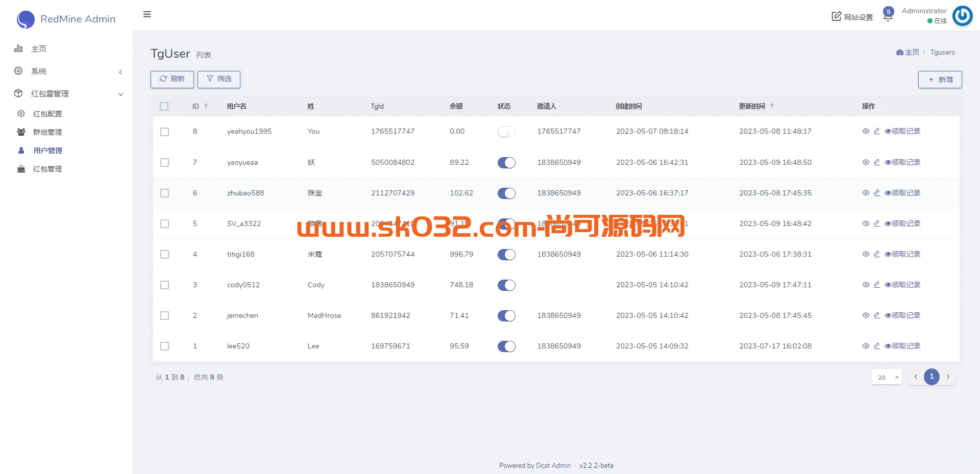
Task: Edit user yaoyueaa pencil icon
Action: click(x=876, y=162)
